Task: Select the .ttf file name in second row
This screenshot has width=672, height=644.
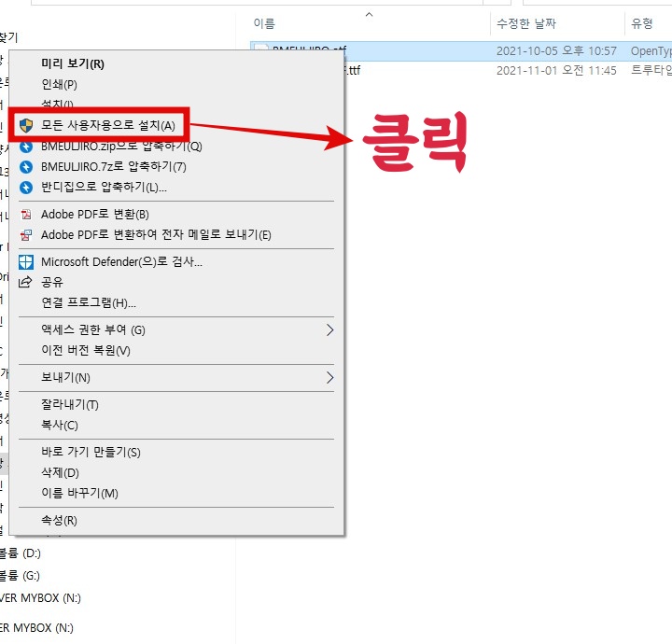Action: coord(353,70)
